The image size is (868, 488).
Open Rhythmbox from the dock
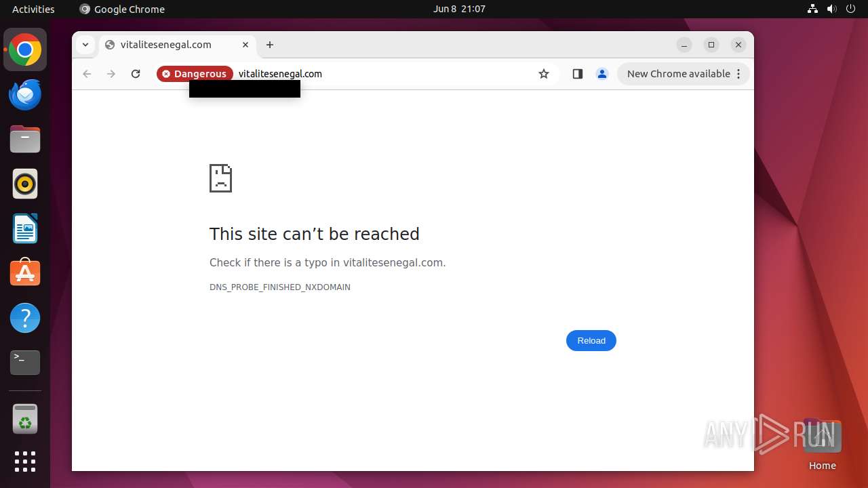[x=25, y=184]
